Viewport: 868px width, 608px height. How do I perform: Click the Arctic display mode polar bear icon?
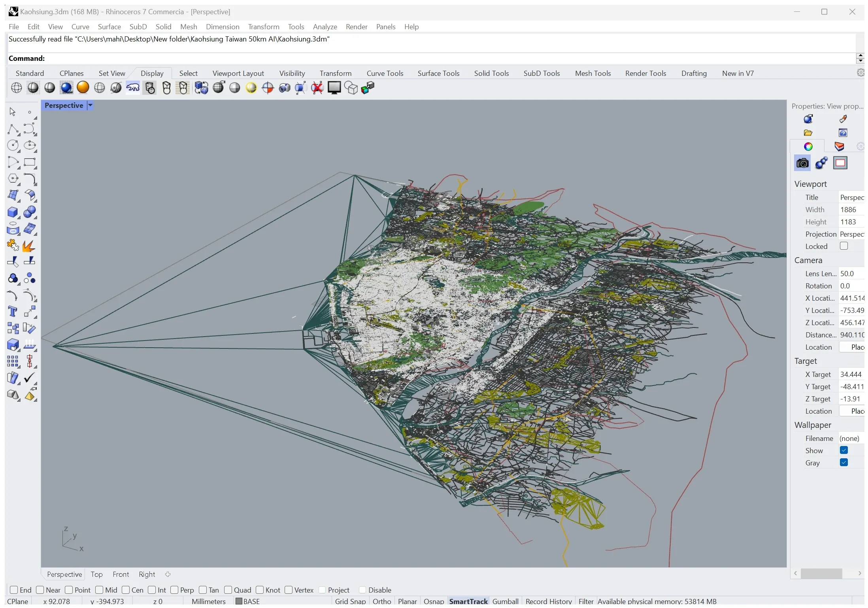coord(132,87)
